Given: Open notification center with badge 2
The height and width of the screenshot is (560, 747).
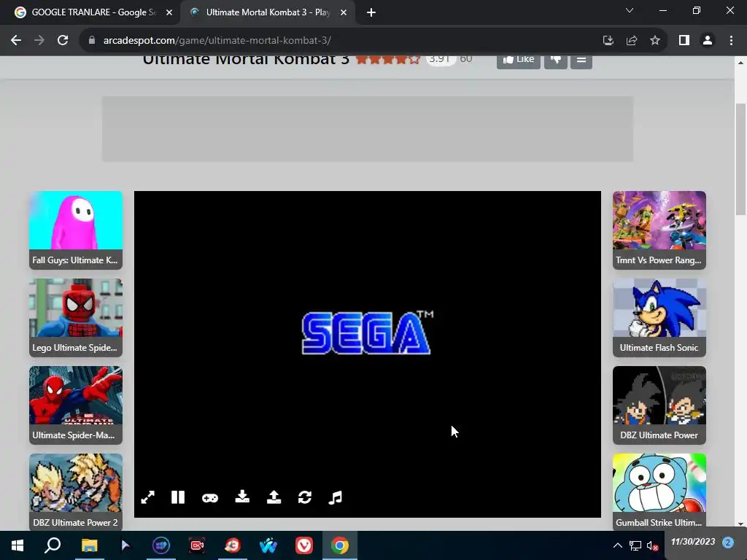Looking at the screenshot, I should [727, 542].
